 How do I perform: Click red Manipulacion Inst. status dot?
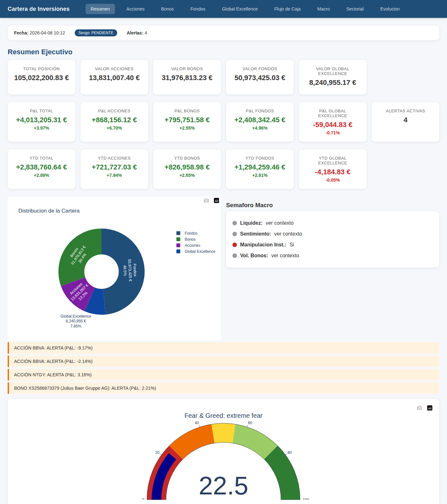click(235, 245)
